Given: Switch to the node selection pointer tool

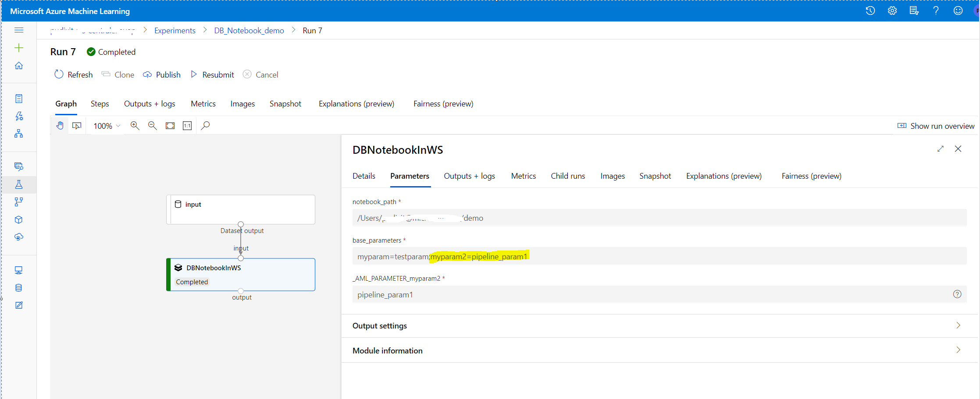Looking at the screenshot, I should pyautogui.click(x=77, y=126).
